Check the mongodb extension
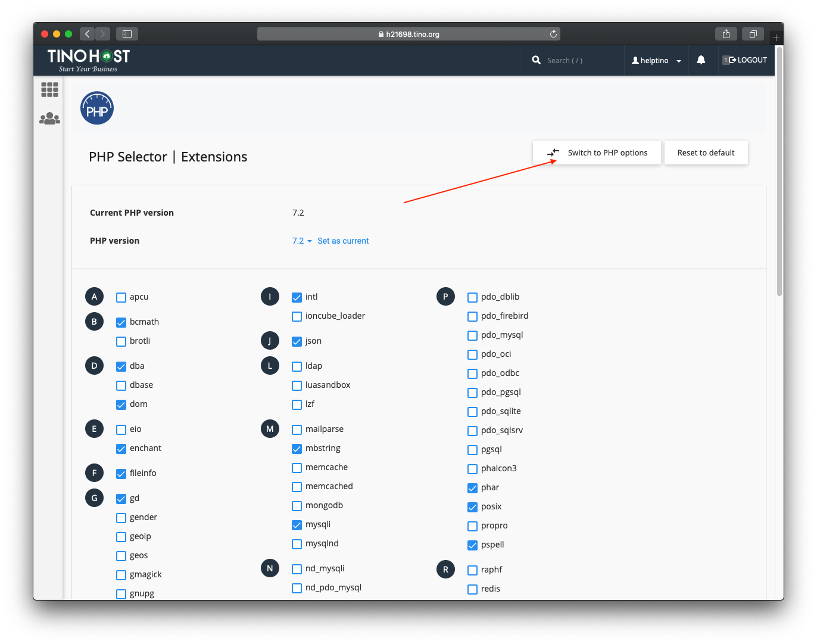 pyautogui.click(x=297, y=506)
